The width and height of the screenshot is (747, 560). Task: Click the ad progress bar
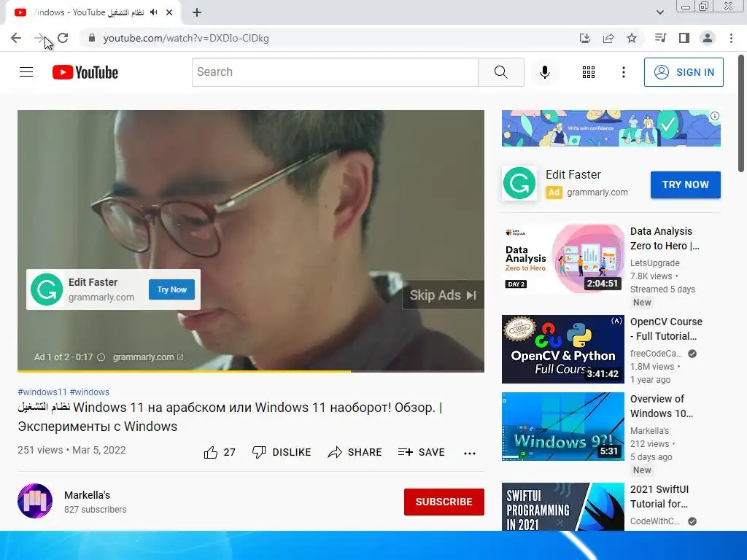click(251, 370)
